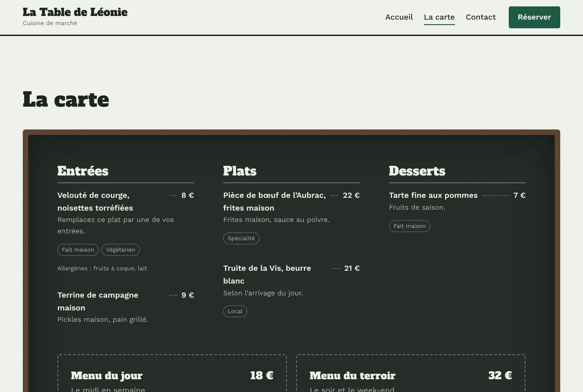Click the Selon l'arrivage du jour text

(263, 293)
